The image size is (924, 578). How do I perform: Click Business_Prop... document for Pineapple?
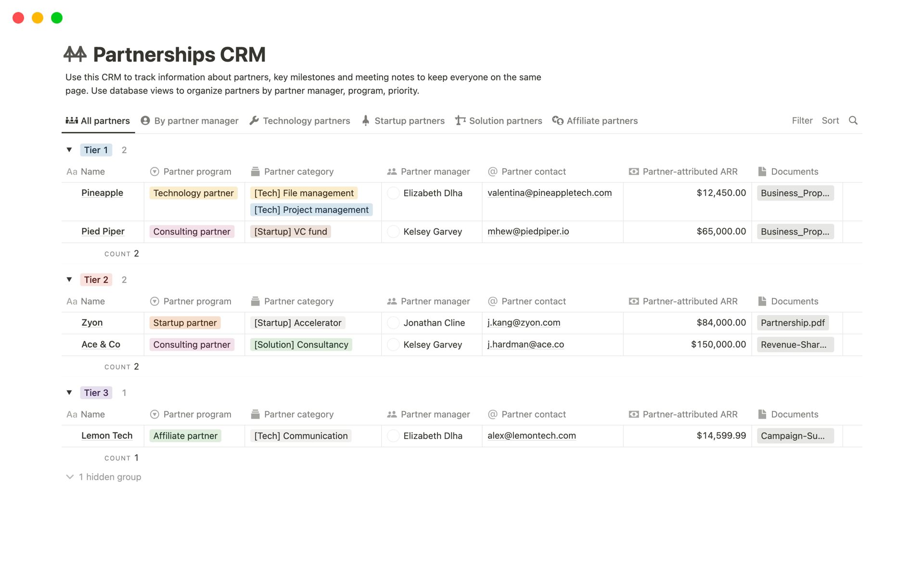(x=794, y=193)
